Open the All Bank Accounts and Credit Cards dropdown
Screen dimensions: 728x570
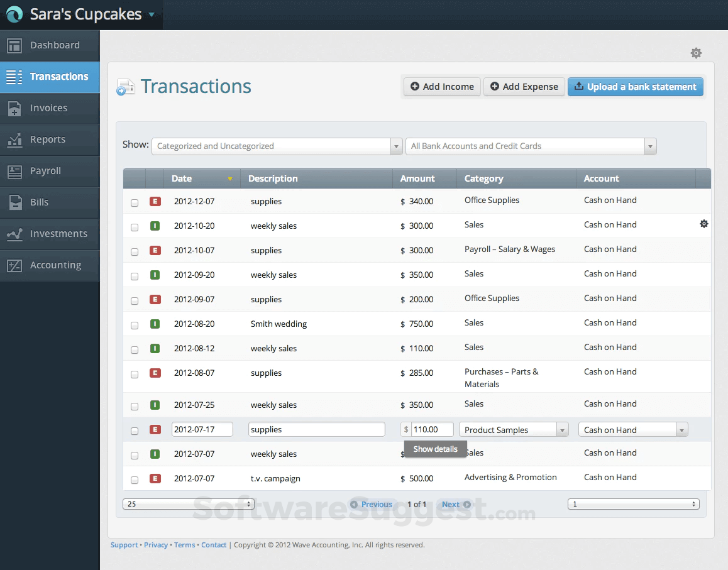[650, 146]
